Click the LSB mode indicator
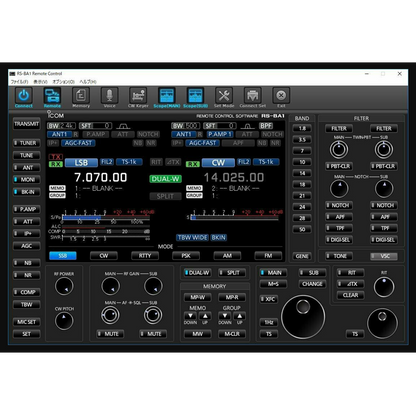The width and height of the screenshot is (416, 416). (x=81, y=163)
